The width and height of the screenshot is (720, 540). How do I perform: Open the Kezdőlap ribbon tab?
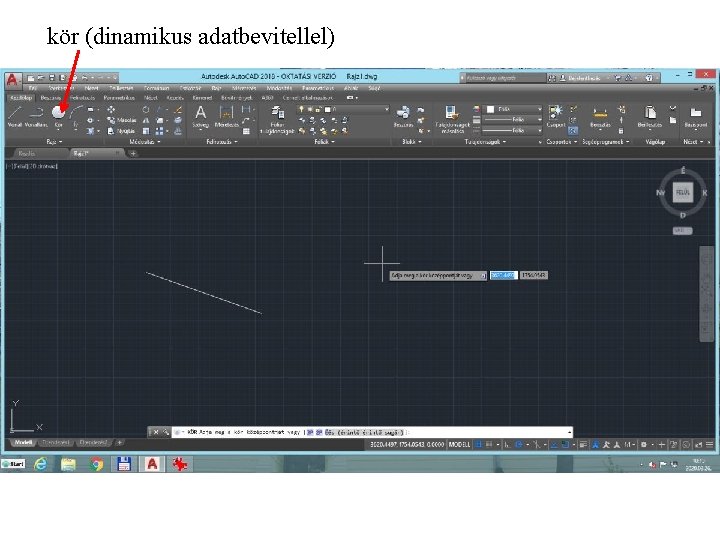click(x=21, y=98)
